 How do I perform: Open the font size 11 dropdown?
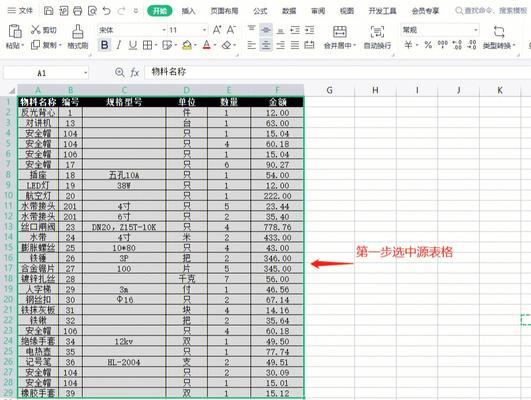(x=205, y=30)
